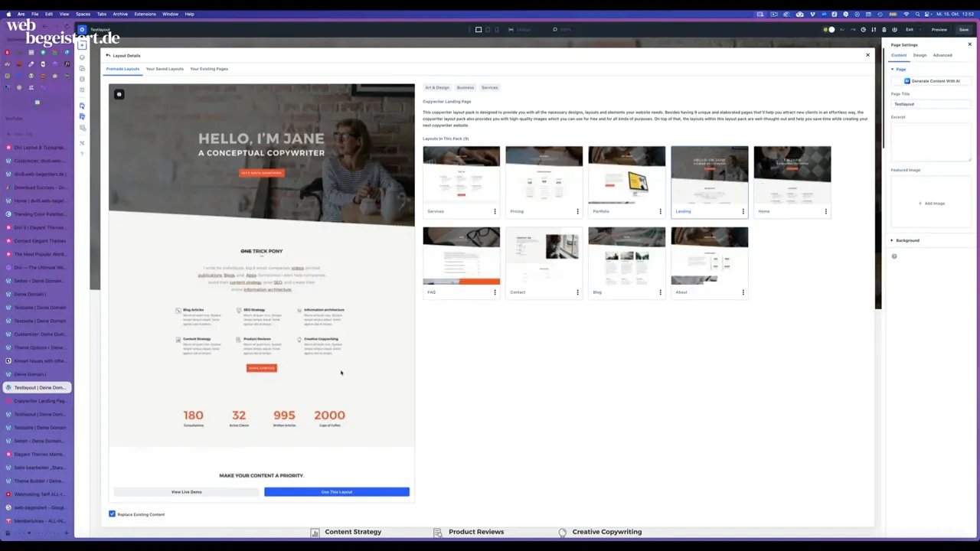Click the back arrow beside Layout Details

point(108,56)
